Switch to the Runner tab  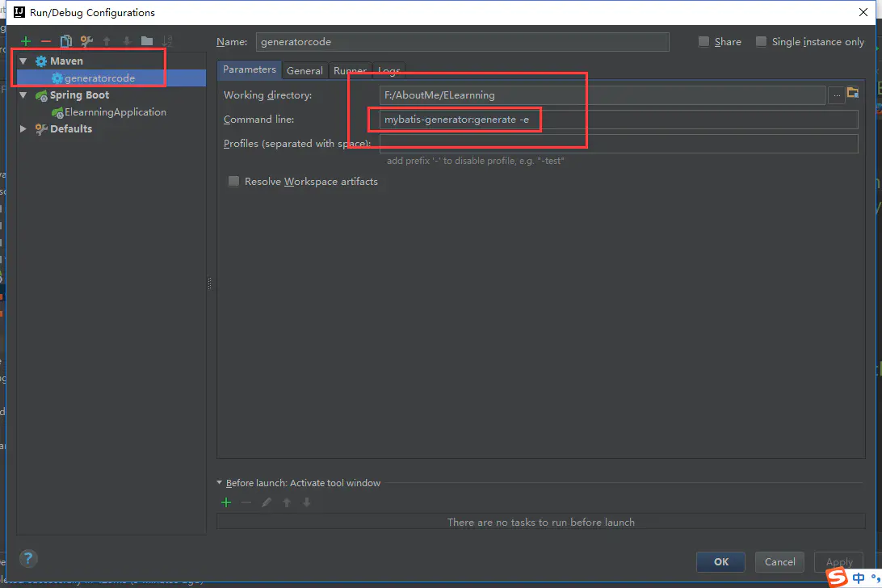(x=350, y=70)
